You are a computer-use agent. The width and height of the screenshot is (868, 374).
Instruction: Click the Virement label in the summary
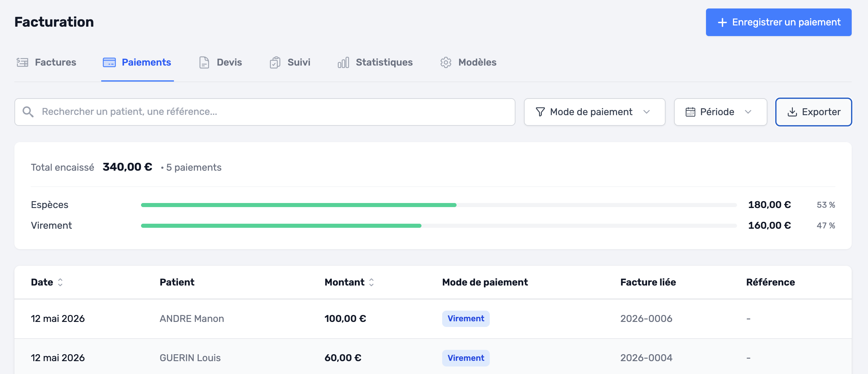pos(51,225)
